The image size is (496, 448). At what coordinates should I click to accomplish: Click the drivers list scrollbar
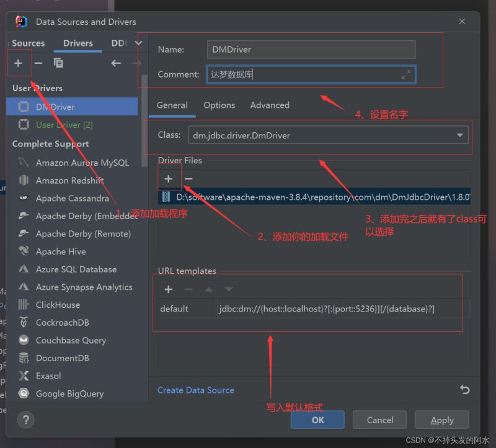144,120
